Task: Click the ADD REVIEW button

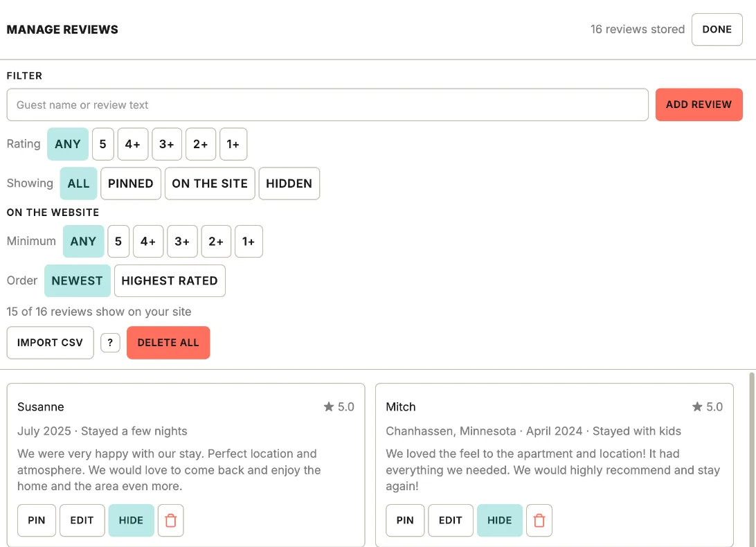Action: click(x=699, y=105)
